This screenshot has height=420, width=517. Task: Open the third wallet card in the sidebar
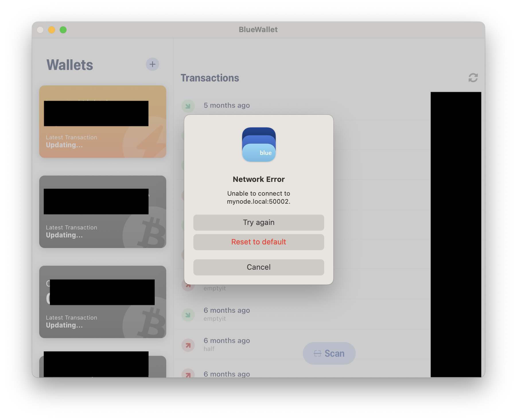pyautogui.click(x=102, y=302)
